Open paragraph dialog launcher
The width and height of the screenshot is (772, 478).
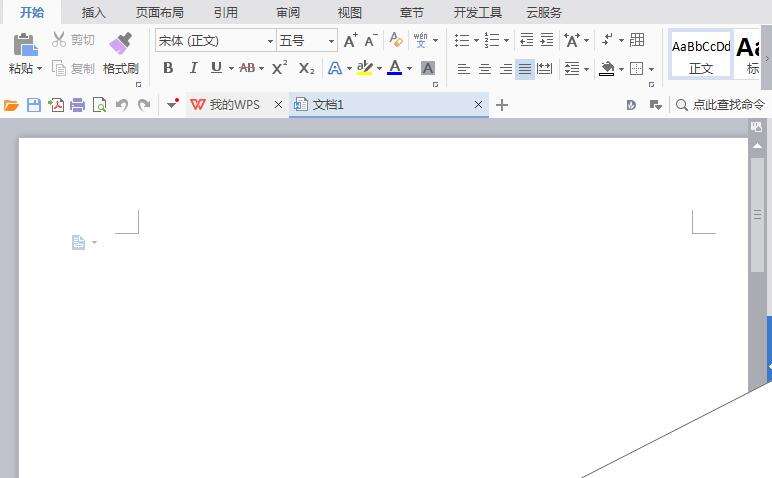coord(651,85)
